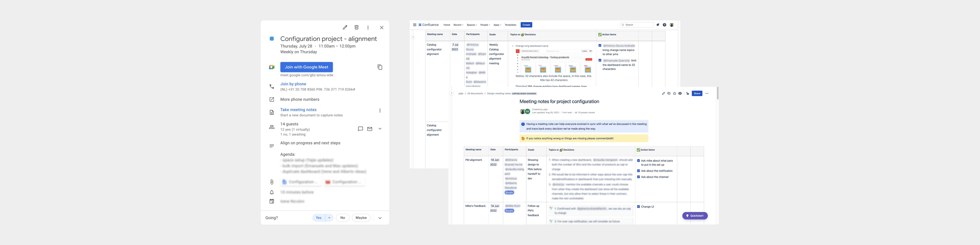Toggle 'Ask about the channel' checkbox
This screenshot has width=980, height=245.
[638, 177]
